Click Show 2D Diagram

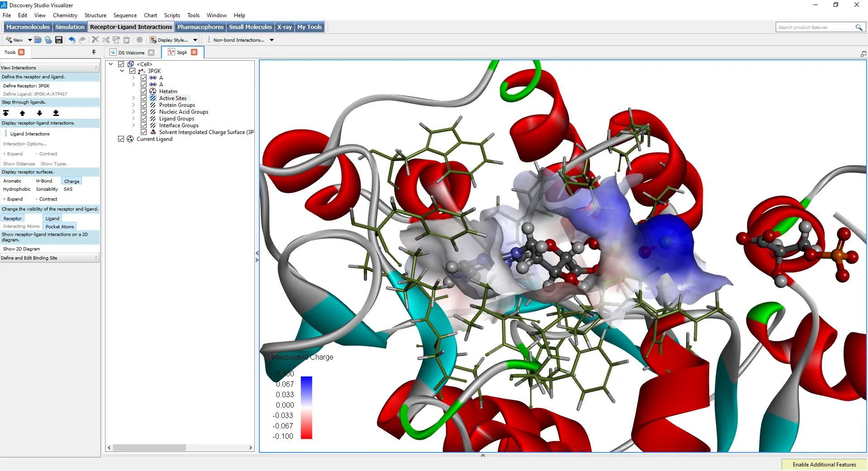[21, 249]
